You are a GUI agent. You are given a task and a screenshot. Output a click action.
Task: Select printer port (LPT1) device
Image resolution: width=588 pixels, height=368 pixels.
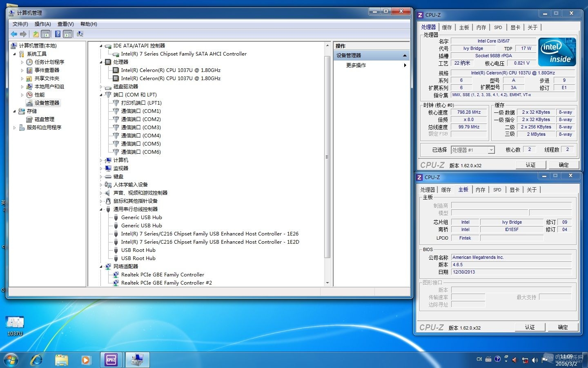[141, 103]
